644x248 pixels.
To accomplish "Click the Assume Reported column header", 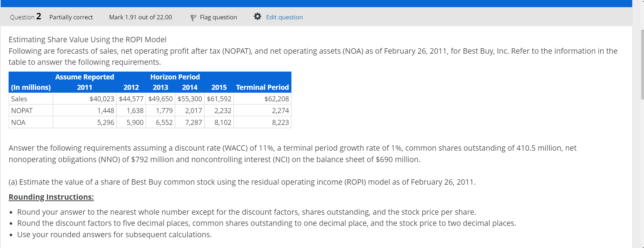I will coord(85,77).
